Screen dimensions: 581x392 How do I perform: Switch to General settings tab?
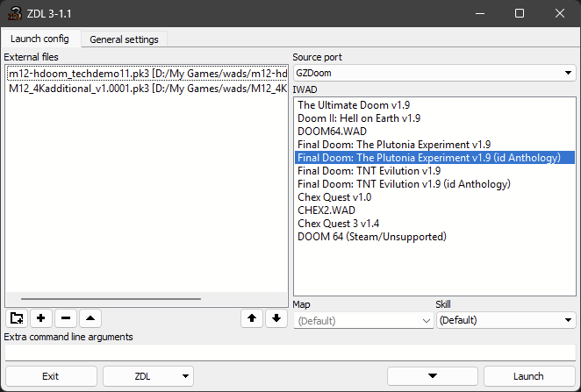click(124, 39)
